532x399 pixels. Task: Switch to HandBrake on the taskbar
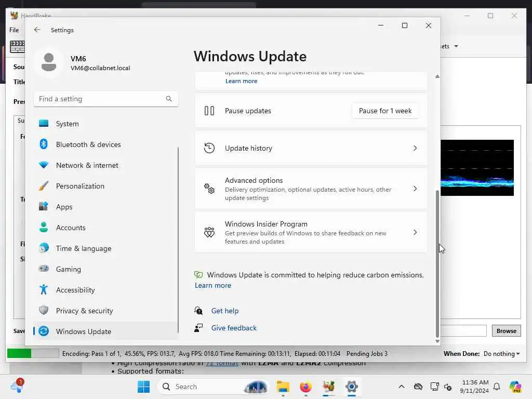(x=328, y=387)
